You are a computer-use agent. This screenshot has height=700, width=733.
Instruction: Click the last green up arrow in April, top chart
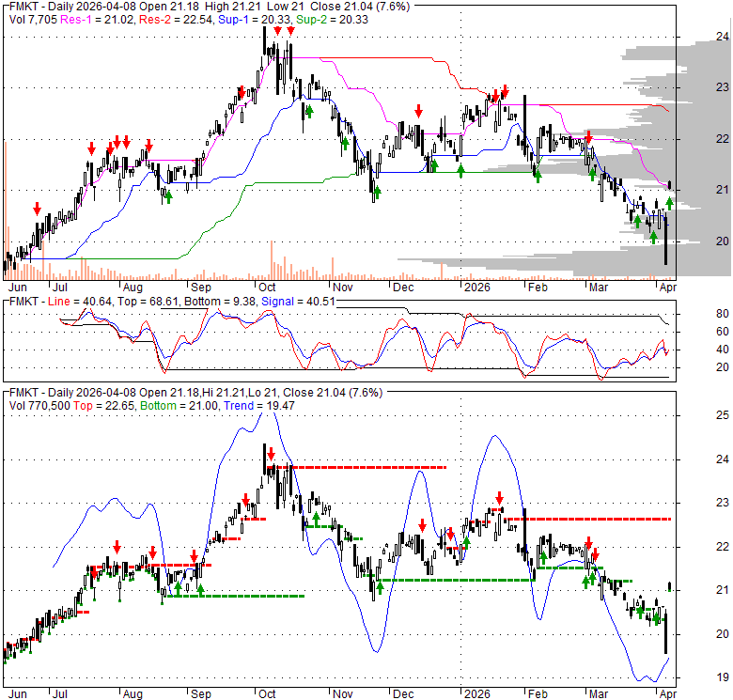(x=670, y=202)
